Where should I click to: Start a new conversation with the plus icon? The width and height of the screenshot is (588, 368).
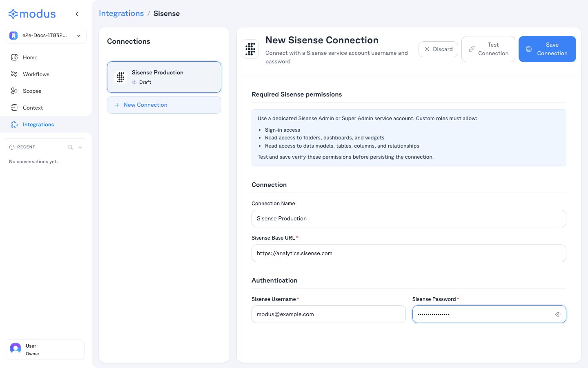point(80,147)
